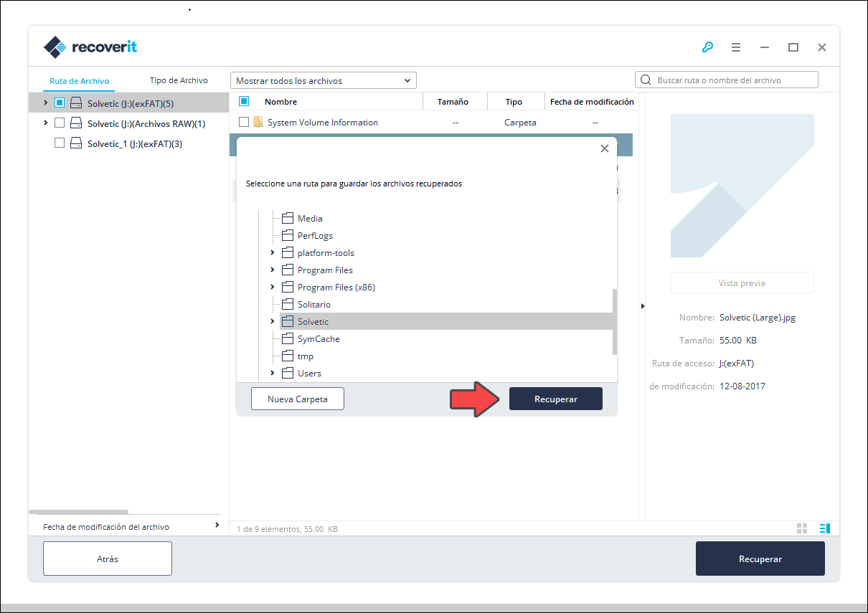The image size is (868, 613).
Task: Expand the platform-tools folder
Action: (273, 252)
